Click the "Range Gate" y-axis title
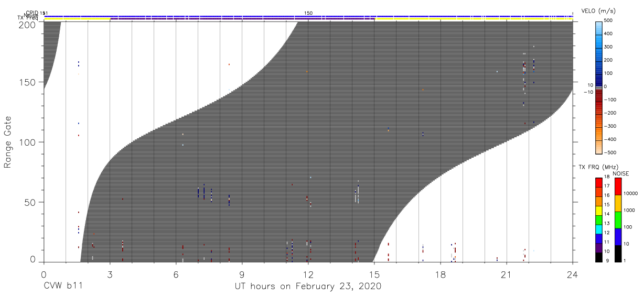Screen dimensions: 644x297 8,142
